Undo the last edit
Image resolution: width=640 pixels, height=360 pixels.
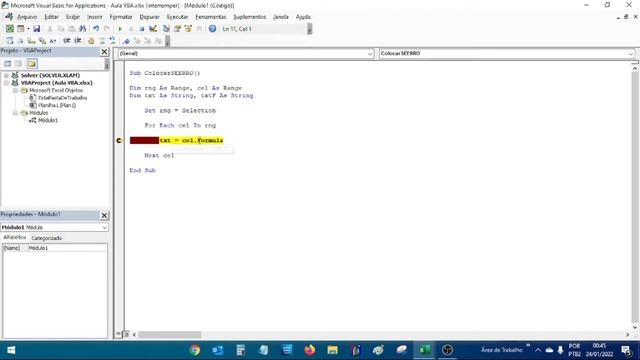point(96,29)
